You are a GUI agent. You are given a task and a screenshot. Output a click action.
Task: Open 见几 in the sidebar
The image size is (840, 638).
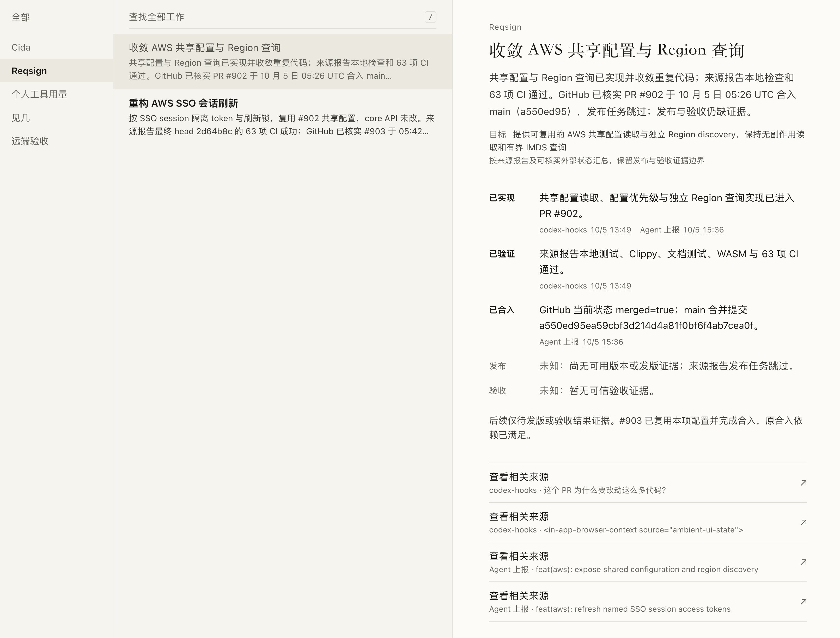(x=56, y=118)
